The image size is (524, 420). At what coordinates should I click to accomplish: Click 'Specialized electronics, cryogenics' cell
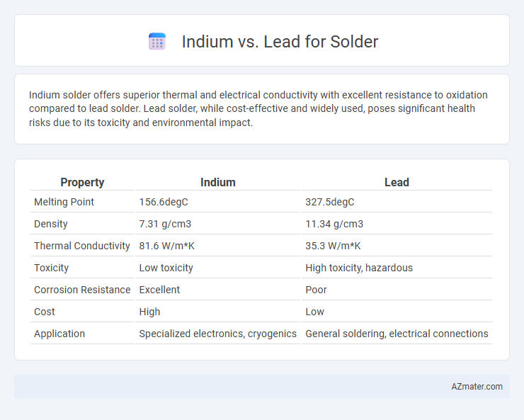tap(218, 334)
